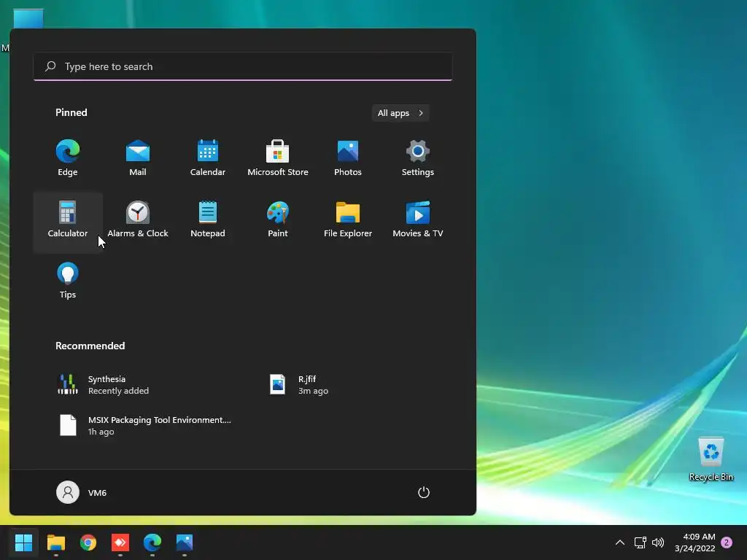747x560 pixels.
Task: Click the Type here to search field
Action: [x=243, y=66]
